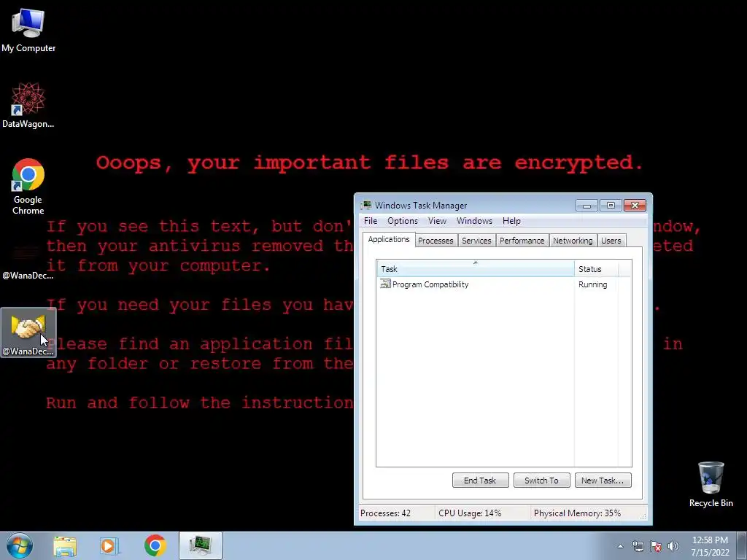
Task: Open the Windows Start orb
Action: coord(20,545)
